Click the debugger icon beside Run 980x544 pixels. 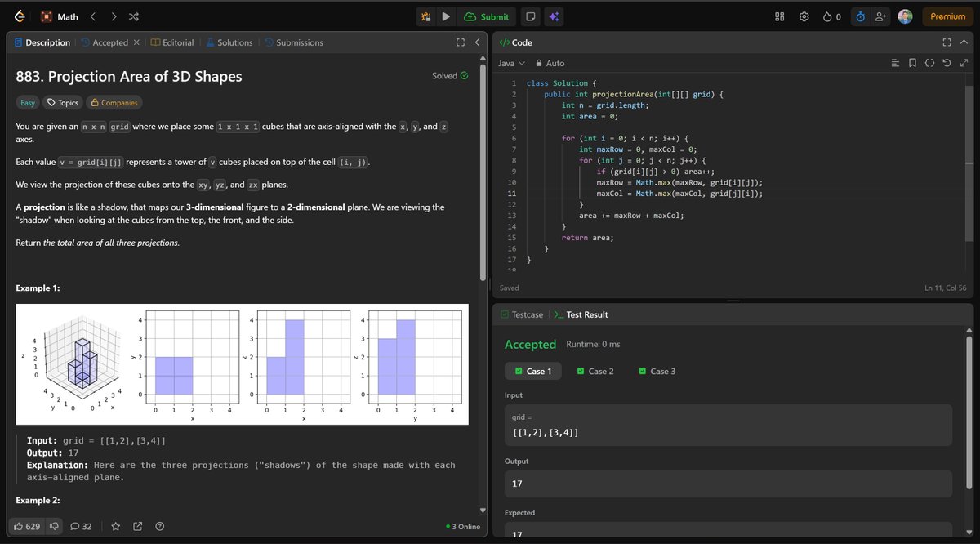point(425,16)
